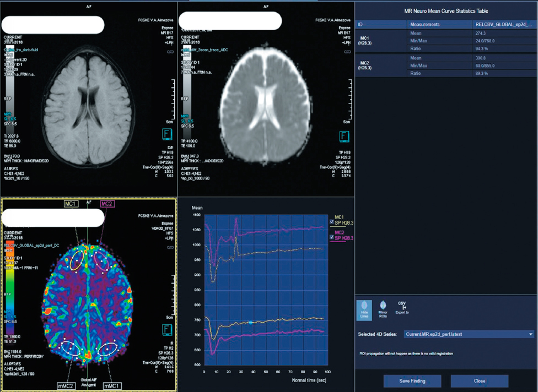This screenshot has width=538, height=392.
Task: Click the Mirror ROIs icon
Action: (383, 309)
